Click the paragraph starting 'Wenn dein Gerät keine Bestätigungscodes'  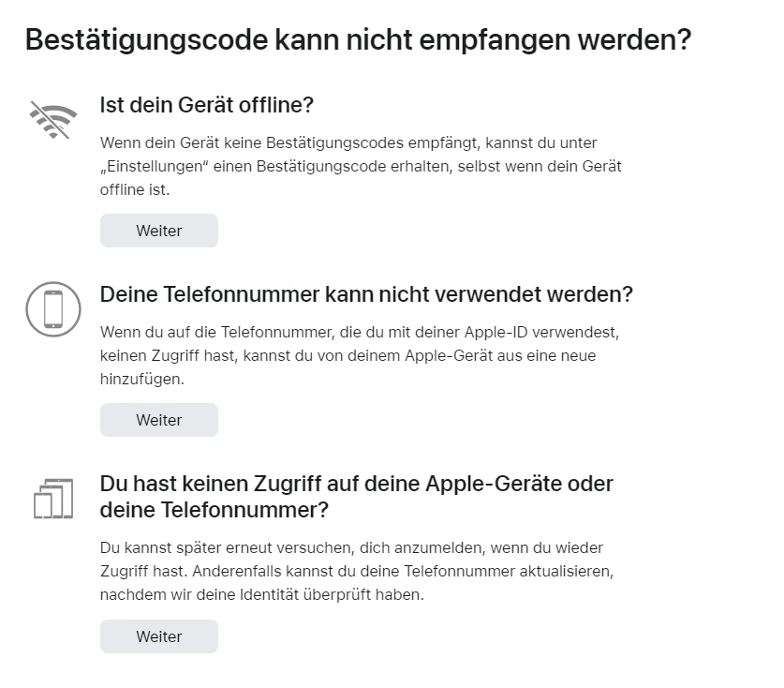click(361, 166)
